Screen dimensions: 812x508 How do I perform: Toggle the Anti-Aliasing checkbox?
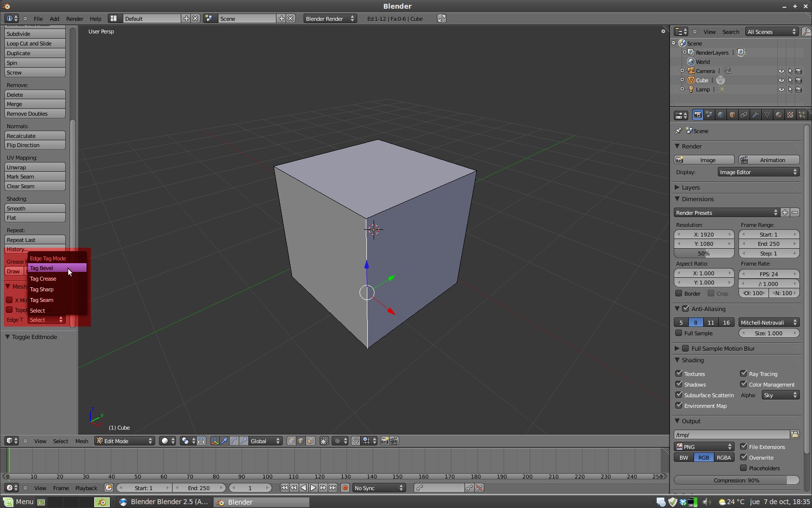pos(685,308)
